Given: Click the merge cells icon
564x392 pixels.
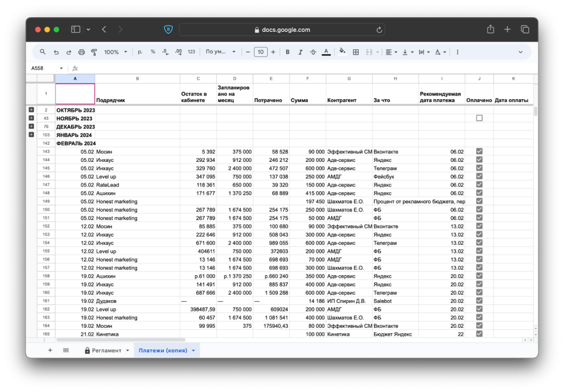Looking at the screenshot, I should click(x=369, y=52).
